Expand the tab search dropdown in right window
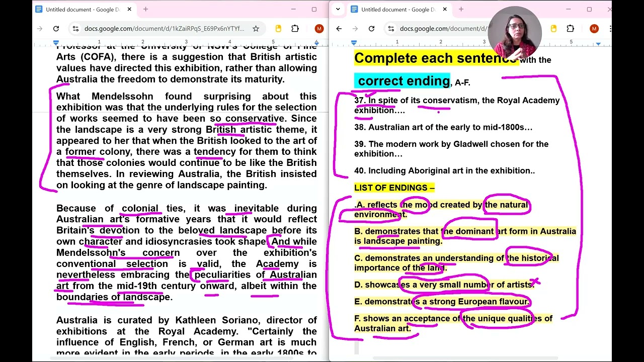 (338, 9)
